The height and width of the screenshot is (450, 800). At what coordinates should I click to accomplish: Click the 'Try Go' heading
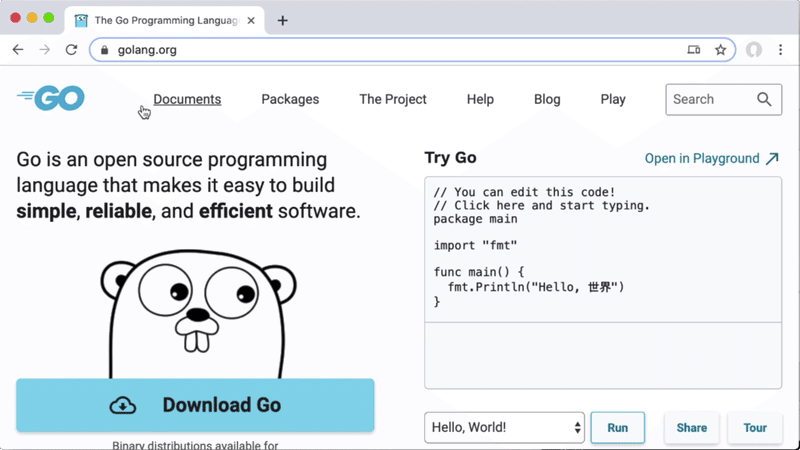pos(450,158)
